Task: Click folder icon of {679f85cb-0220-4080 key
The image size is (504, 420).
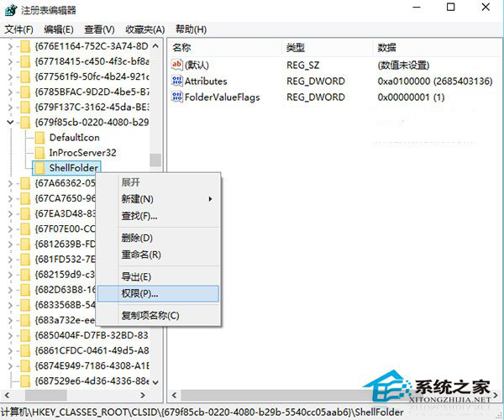Action: tap(25, 123)
